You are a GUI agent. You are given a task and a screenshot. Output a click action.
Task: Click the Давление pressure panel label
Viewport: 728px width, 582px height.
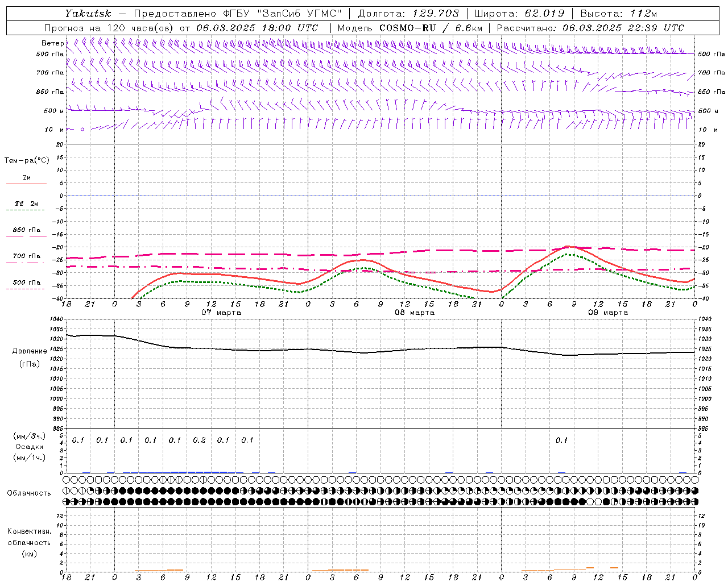pos(29,351)
